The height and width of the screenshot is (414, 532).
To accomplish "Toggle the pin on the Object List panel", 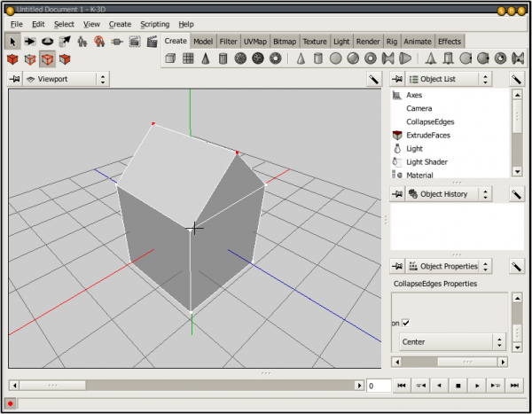I will click(x=397, y=79).
